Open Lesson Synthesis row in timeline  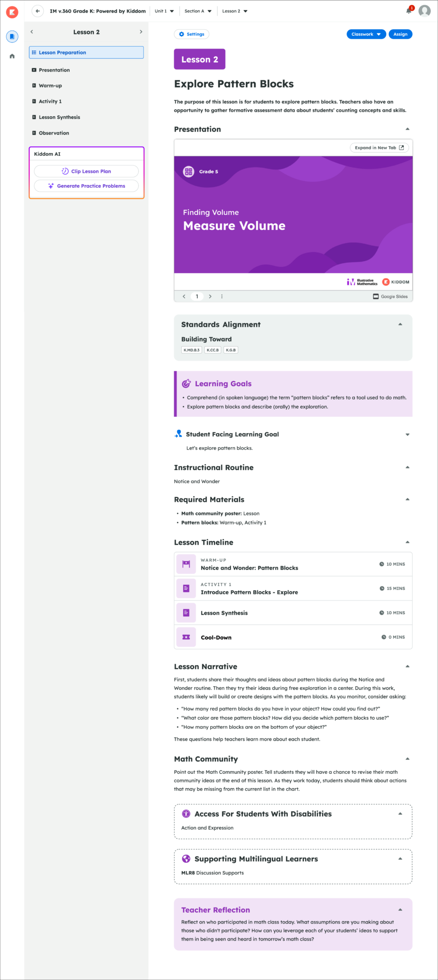[293, 613]
